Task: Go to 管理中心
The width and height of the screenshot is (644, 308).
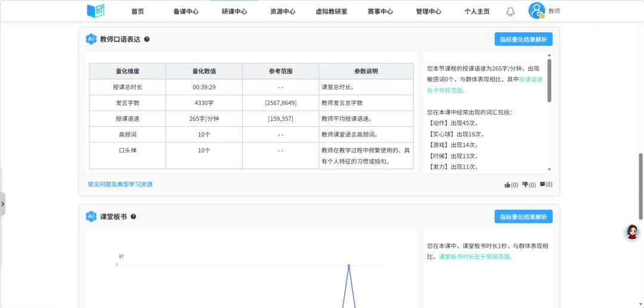Action: pos(428,11)
